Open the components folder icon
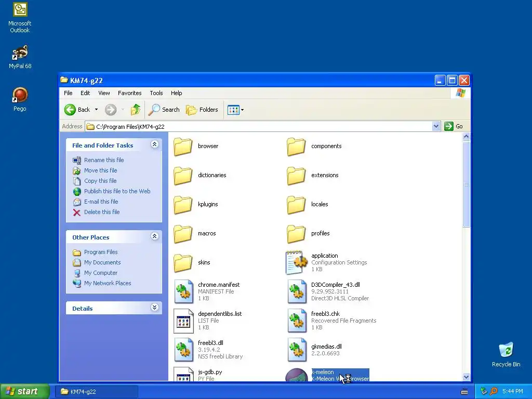 (296, 147)
